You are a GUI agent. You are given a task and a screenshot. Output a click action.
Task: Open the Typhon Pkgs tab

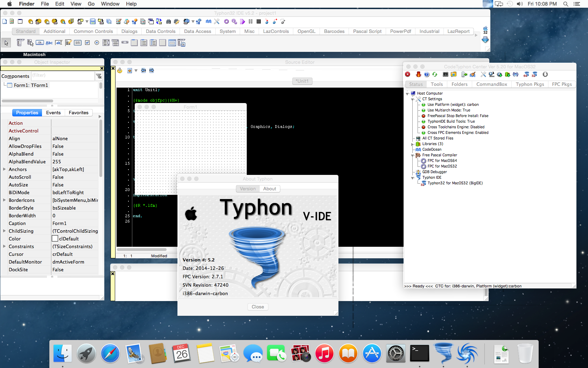click(530, 84)
